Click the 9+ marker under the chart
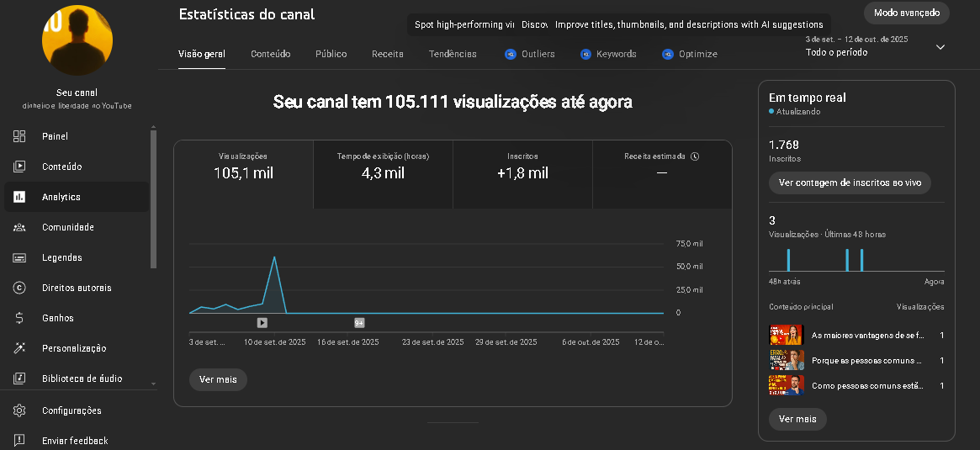 [359, 322]
